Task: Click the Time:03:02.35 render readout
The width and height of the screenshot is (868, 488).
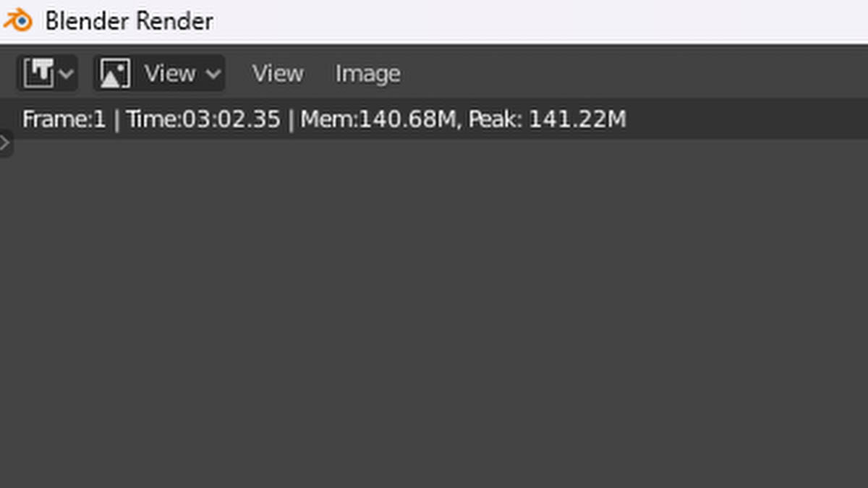Action: point(203,119)
